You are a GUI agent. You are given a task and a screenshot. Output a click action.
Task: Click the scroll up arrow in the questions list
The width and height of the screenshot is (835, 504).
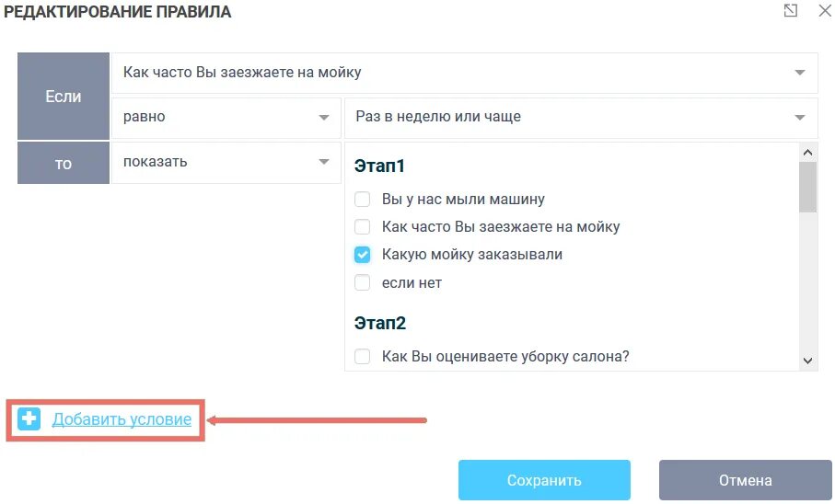pyautogui.click(x=807, y=153)
